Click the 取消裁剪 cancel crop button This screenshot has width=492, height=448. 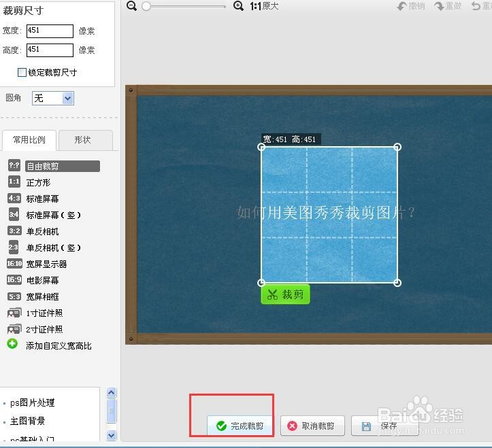click(x=312, y=426)
